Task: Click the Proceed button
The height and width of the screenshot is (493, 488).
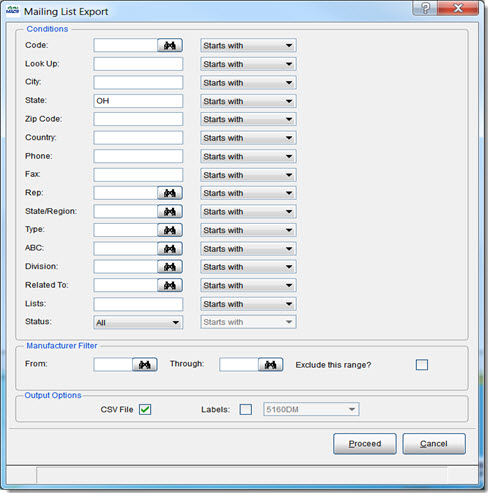Action: coord(365,444)
